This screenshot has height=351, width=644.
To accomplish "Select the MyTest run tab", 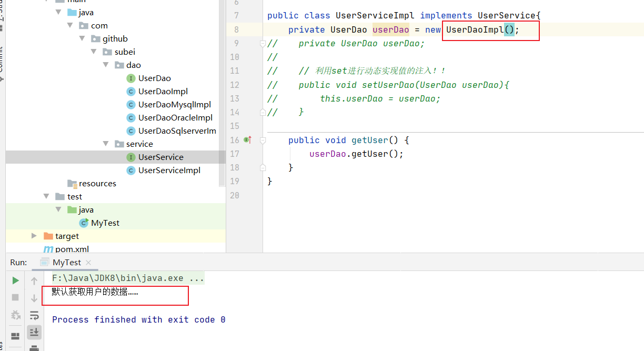I will (66, 262).
